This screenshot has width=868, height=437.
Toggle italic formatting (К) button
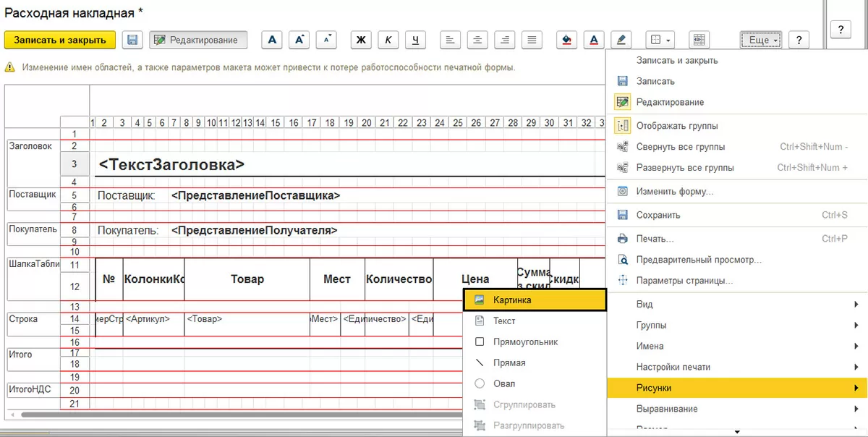point(388,40)
